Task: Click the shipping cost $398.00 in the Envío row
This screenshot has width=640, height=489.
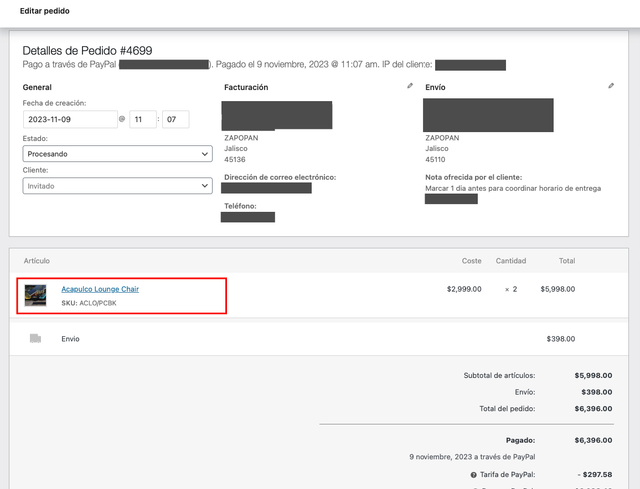Action: (x=561, y=339)
